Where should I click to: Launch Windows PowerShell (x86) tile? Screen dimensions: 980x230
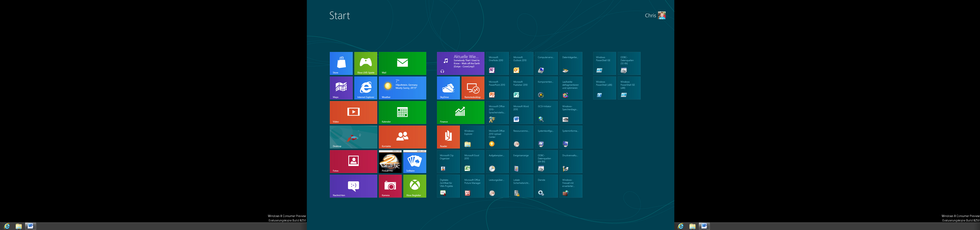coord(604,88)
